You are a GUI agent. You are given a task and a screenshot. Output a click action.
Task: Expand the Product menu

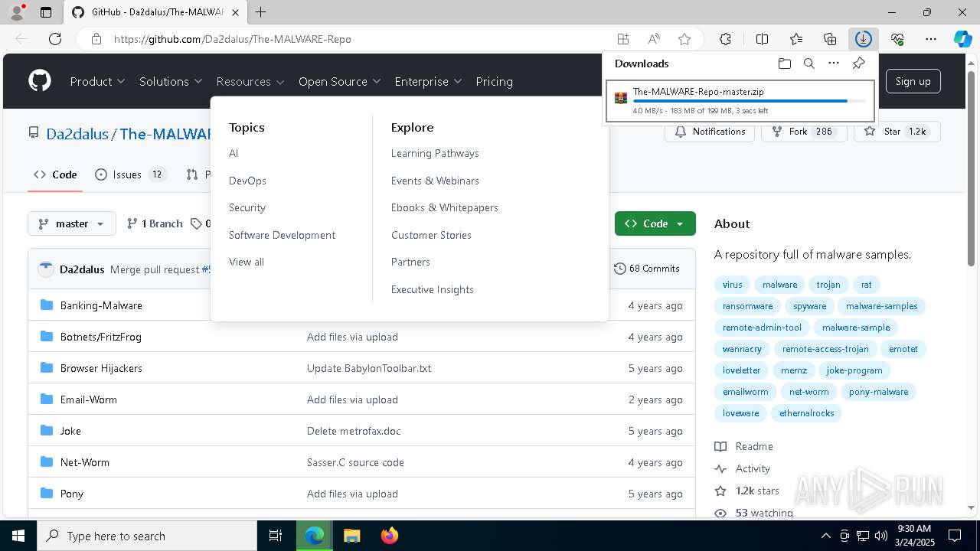97,81
